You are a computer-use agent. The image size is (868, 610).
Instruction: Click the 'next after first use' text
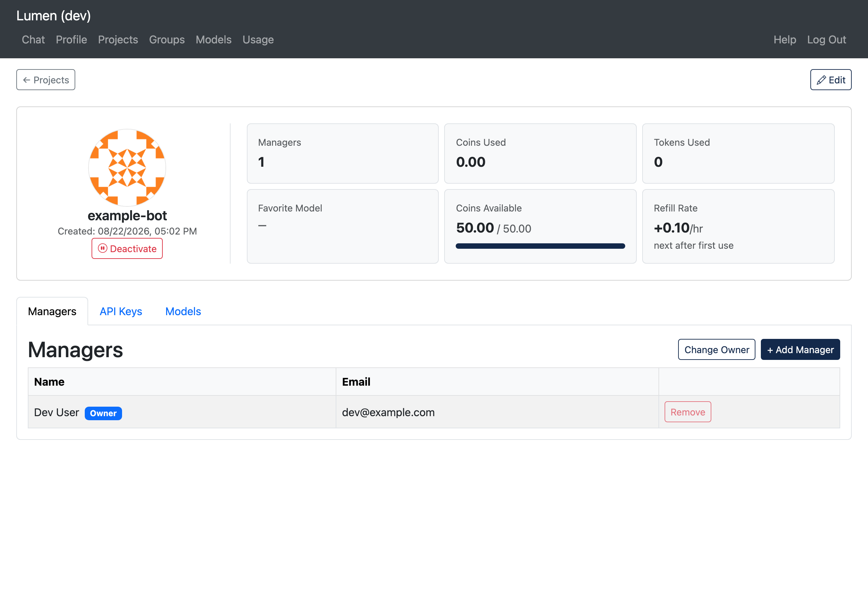coord(693,246)
